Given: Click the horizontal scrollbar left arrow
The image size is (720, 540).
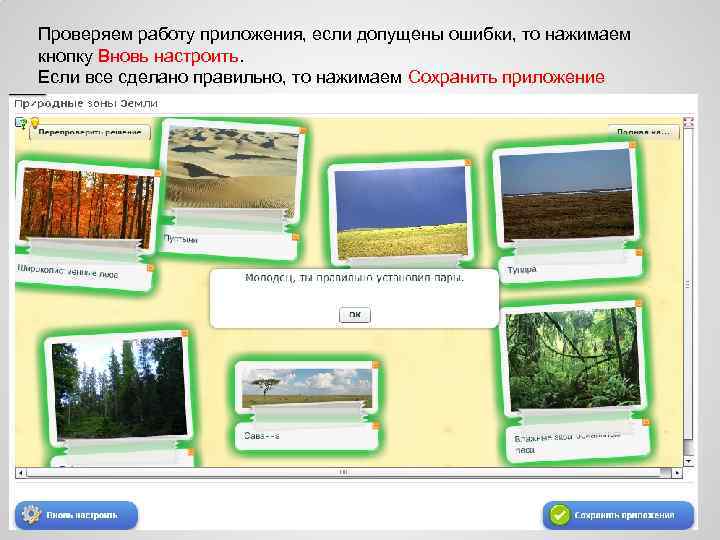Looking at the screenshot, I should [20, 472].
